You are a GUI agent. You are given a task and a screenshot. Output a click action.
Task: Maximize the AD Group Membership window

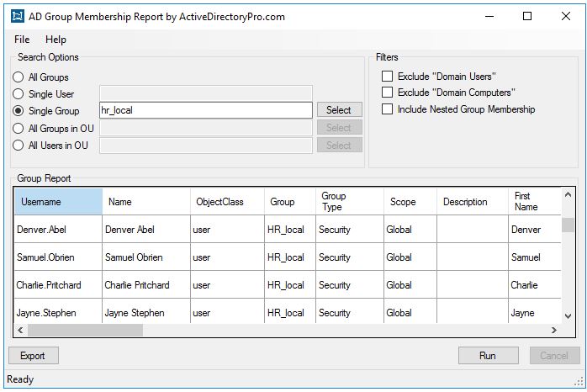(527, 16)
